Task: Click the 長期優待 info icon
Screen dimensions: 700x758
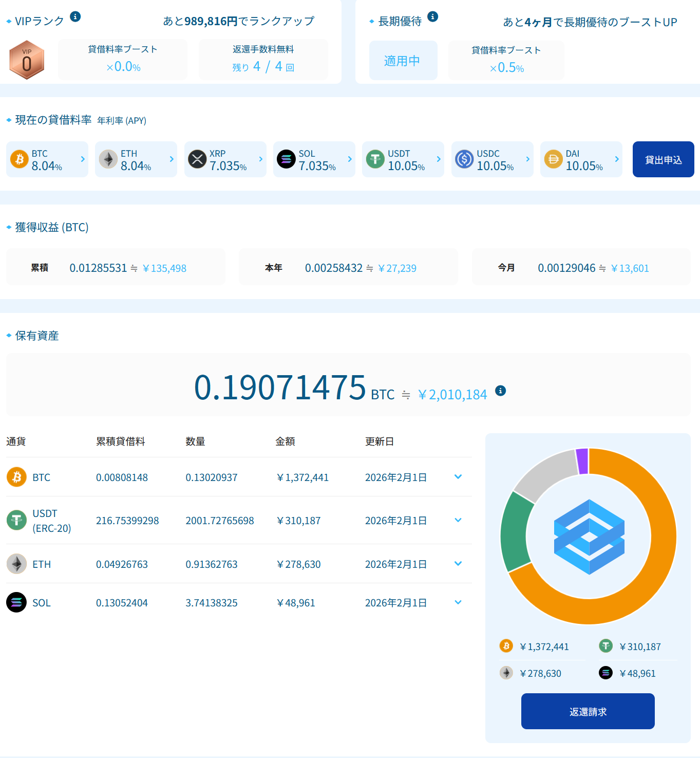Action: click(433, 16)
